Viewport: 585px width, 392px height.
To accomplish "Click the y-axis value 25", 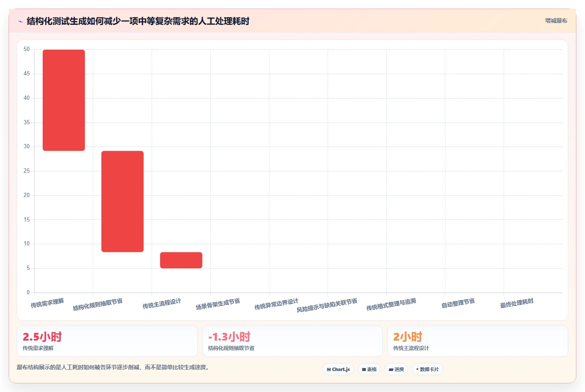I will click(x=27, y=171).
